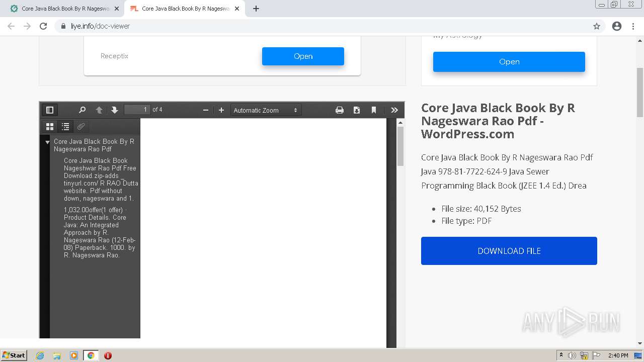The height and width of the screenshot is (362, 644).
Task: Click the document title heading text
Action: tap(498, 121)
